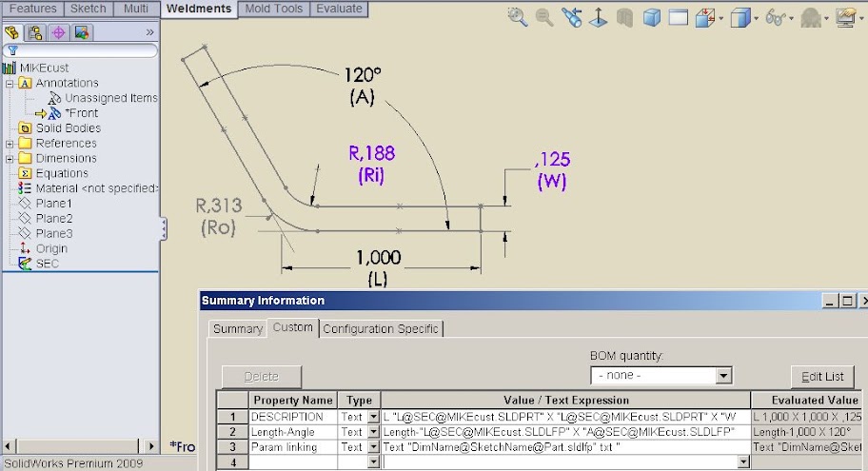Open Value dropdown in empty row 4
The width and height of the screenshot is (868, 471).
[x=743, y=461]
